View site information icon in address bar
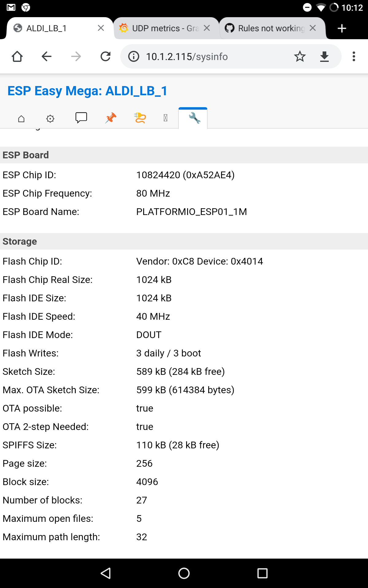 coord(134,57)
